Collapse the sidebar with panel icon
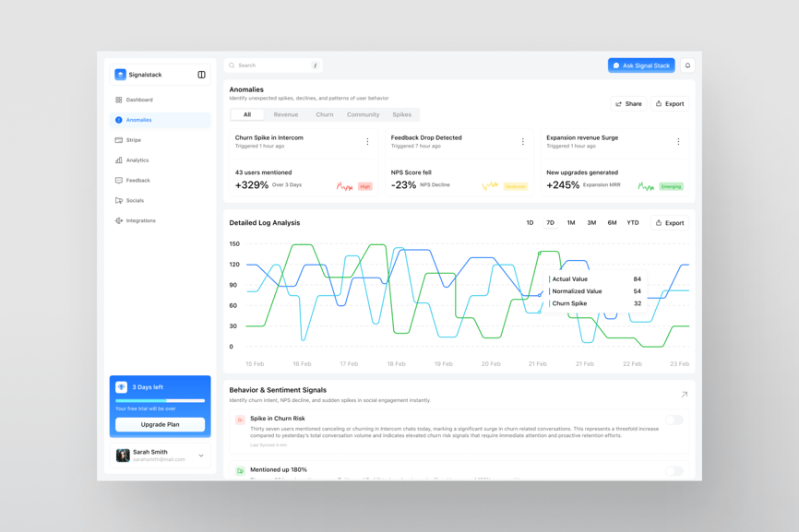Screen dimensions: 799x532 [x=201, y=75]
